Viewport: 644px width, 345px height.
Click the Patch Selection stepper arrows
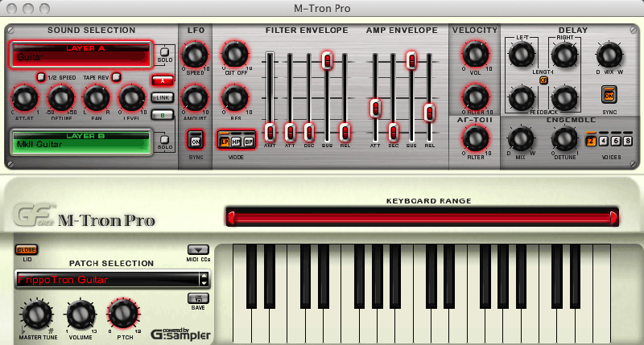(x=204, y=279)
